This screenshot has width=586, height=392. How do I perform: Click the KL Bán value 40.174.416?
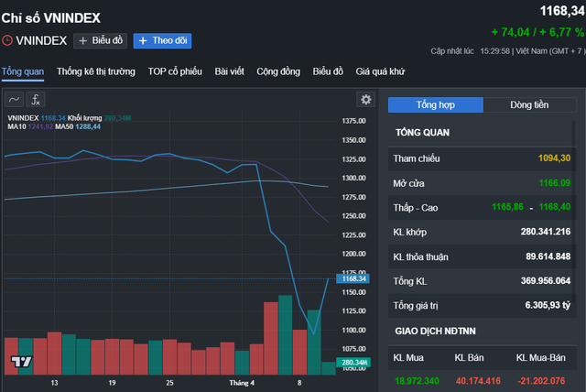coord(478,381)
